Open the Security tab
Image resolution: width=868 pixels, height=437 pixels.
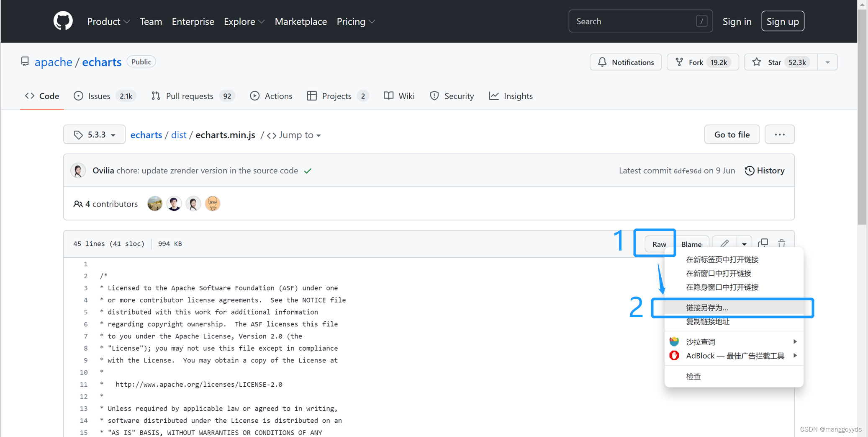452,96
